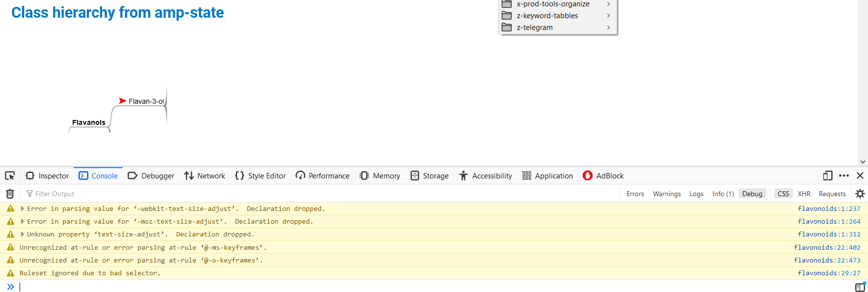Click the z-keyword-tabbles folder icon
The image size is (868, 292).
click(507, 16)
